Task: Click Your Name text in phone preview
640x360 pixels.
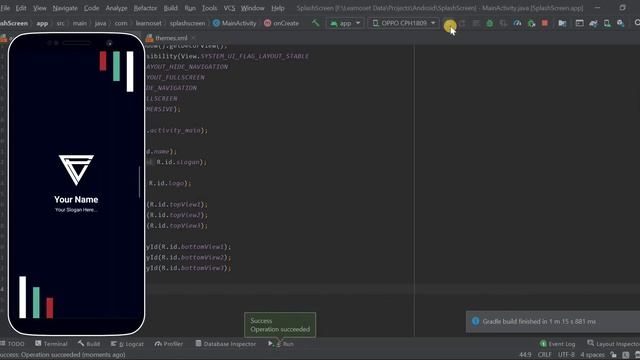Action: (x=76, y=200)
